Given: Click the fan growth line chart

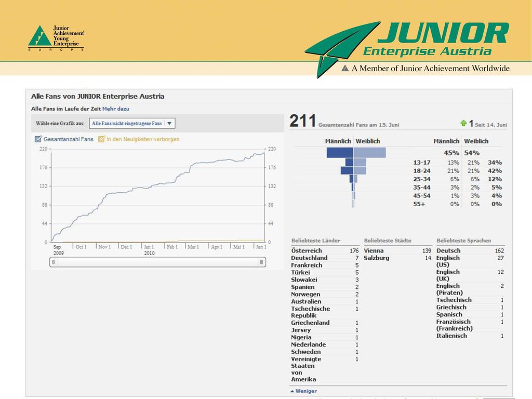Looking at the screenshot, I should coord(158,195).
